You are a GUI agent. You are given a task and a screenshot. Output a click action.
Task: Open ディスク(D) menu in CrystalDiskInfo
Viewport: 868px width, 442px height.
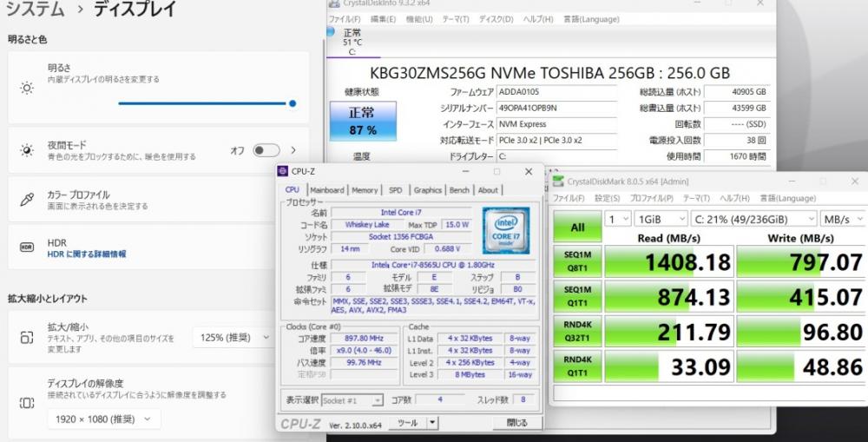point(496,19)
